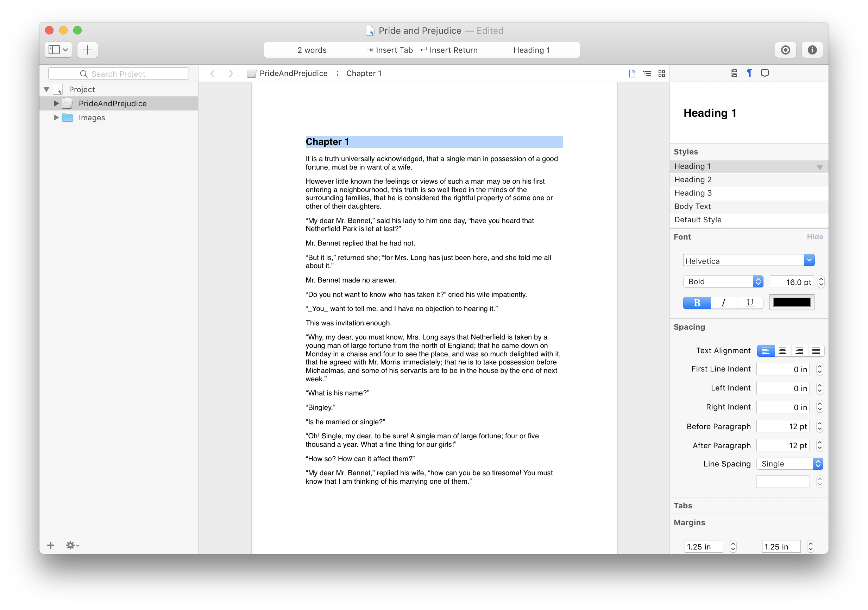Switch to outline view icon
The height and width of the screenshot is (610, 868).
tap(647, 73)
